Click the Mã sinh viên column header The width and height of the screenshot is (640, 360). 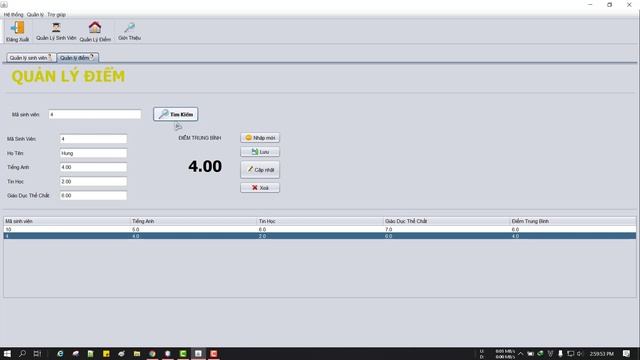(67, 221)
